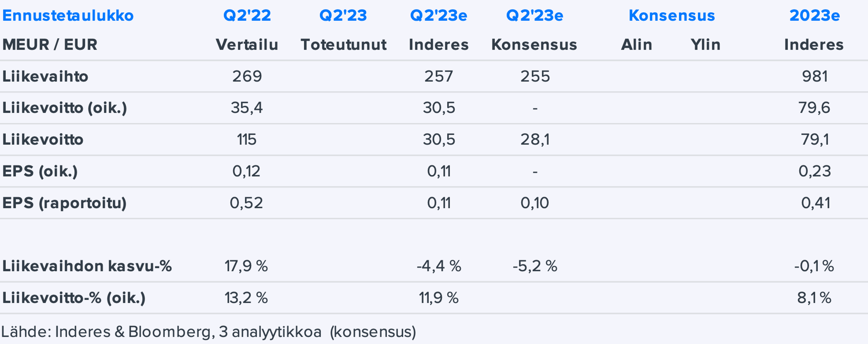The height and width of the screenshot is (344, 868).
Task: Click the Toteutunut subheader
Action: point(343,45)
